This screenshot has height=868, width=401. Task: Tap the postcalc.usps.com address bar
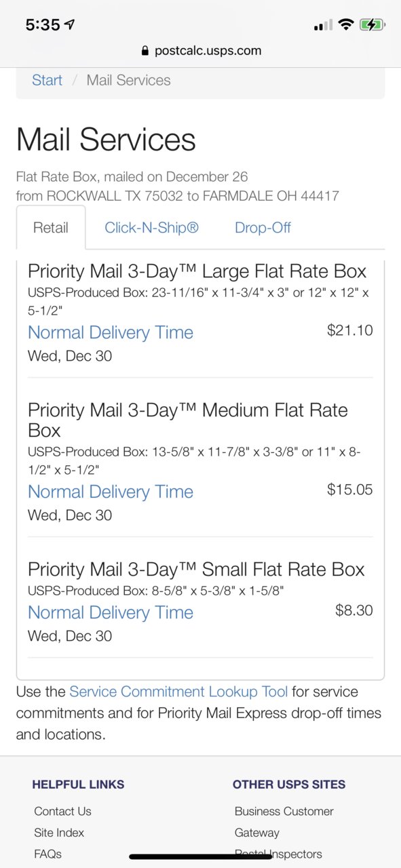coord(200,51)
